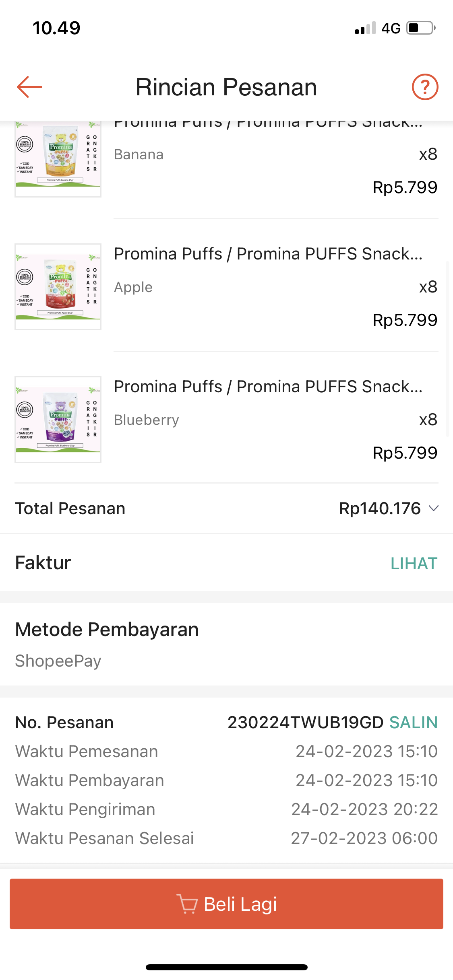View the Faktur via LIHAT link
Image resolution: width=453 pixels, height=980 pixels.
click(414, 563)
